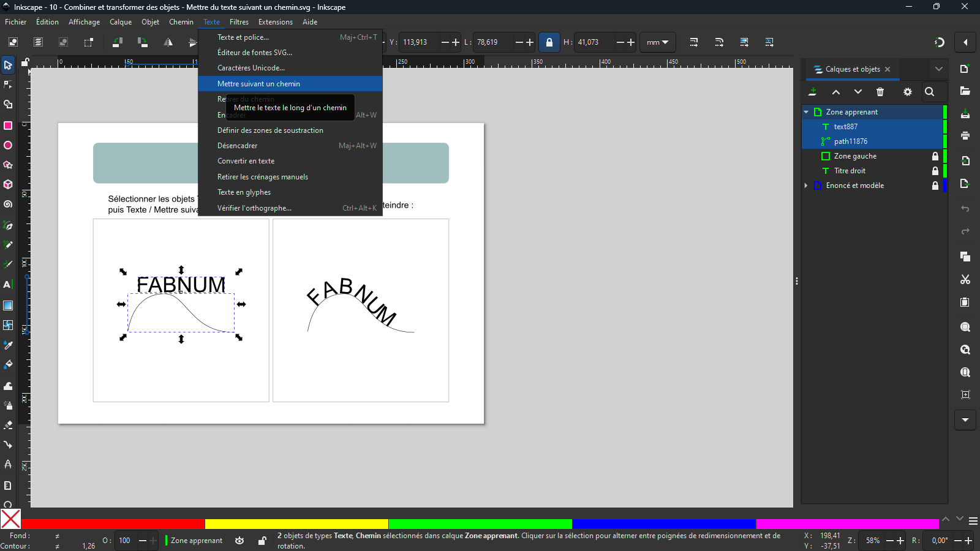Select the Spiral tool
The width and height of the screenshot is (980, 551).
tap(8, 204)
